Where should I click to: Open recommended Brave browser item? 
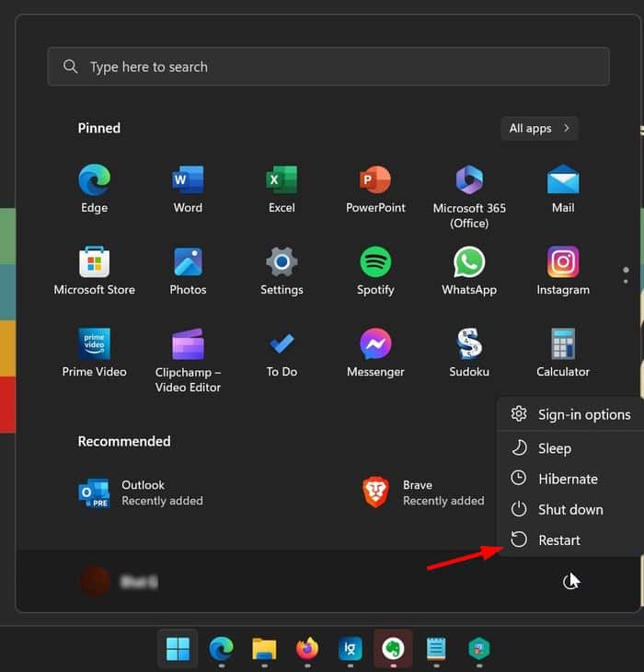(423, 492)
